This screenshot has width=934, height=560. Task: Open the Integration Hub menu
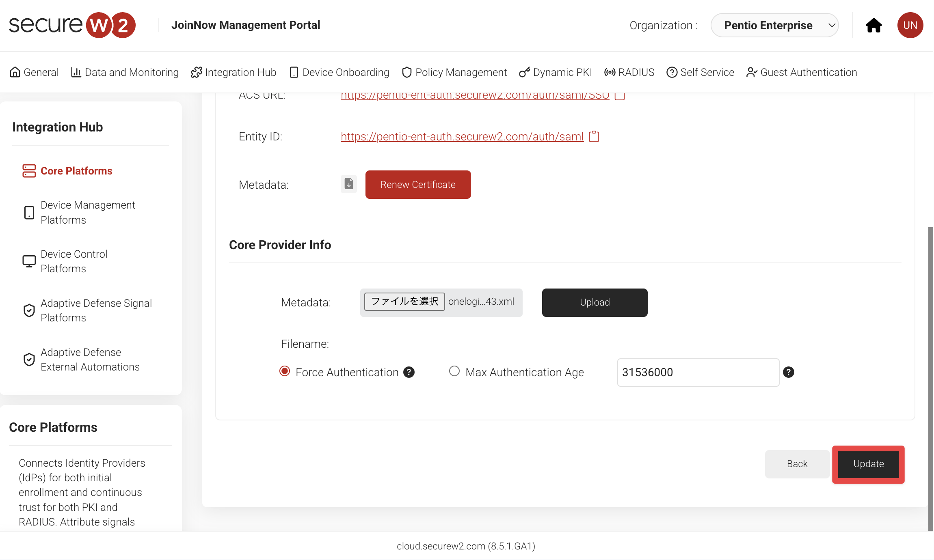pos(233,72)
